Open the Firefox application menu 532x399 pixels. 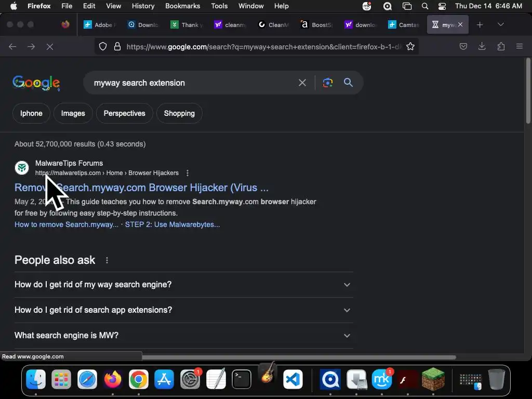point(520,46)
